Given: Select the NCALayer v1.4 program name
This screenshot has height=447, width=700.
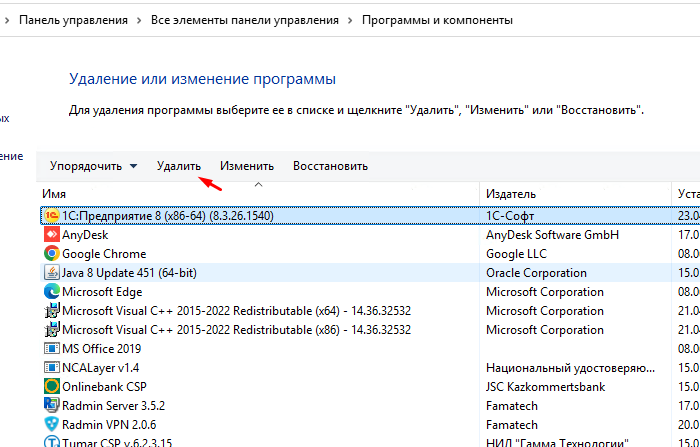Looking at the screenshot, I should coord(100,368).
